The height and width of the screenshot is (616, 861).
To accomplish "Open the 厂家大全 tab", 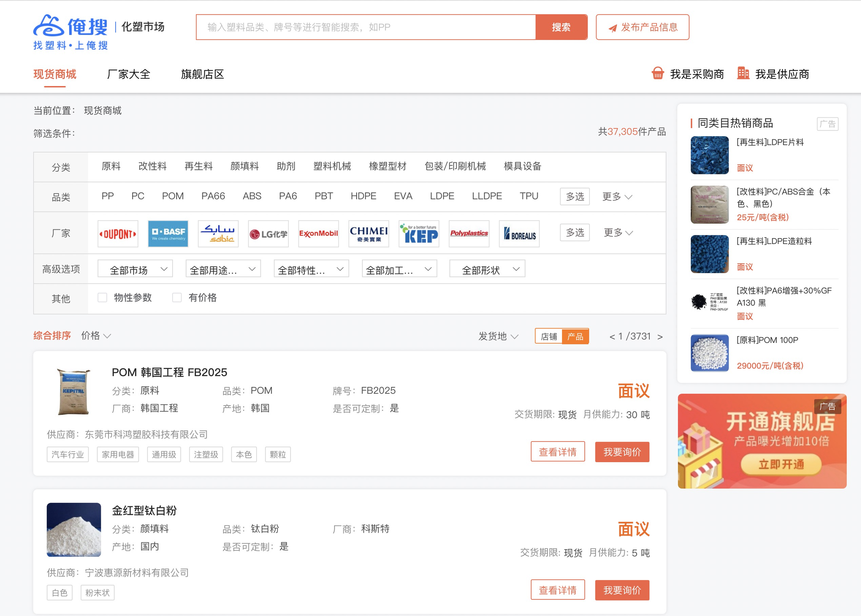I will click(129, 74).
